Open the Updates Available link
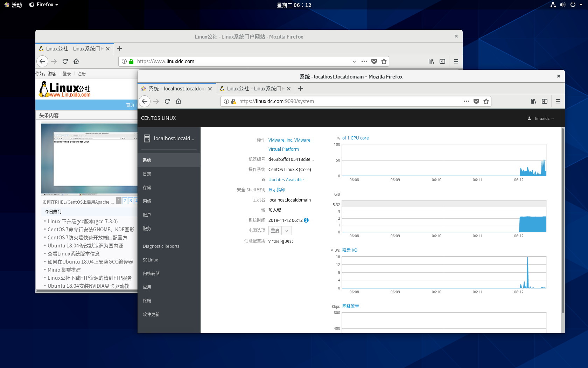588x368 pixels. (x=286, y=180)
